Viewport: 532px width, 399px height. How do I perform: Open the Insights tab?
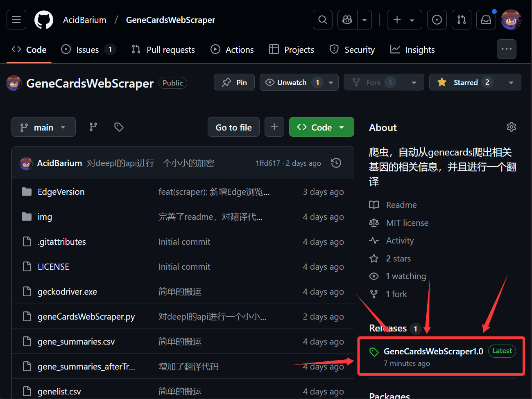click(x=412, y=50)
